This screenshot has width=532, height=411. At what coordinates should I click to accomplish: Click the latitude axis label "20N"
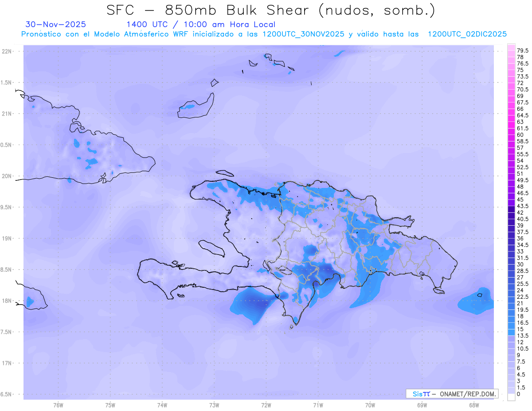[8, 176]
